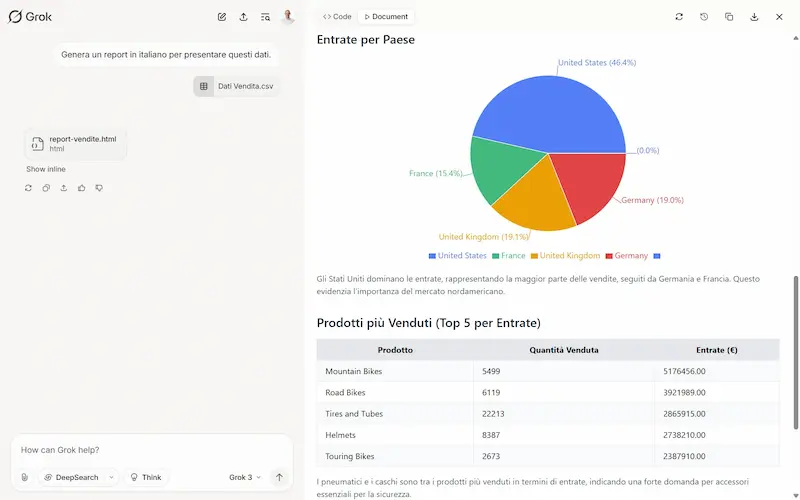The width and height of the screenshot is (800, 500).
Task: Open the Grok 3 model selector
Action: (x=245, y=478)
